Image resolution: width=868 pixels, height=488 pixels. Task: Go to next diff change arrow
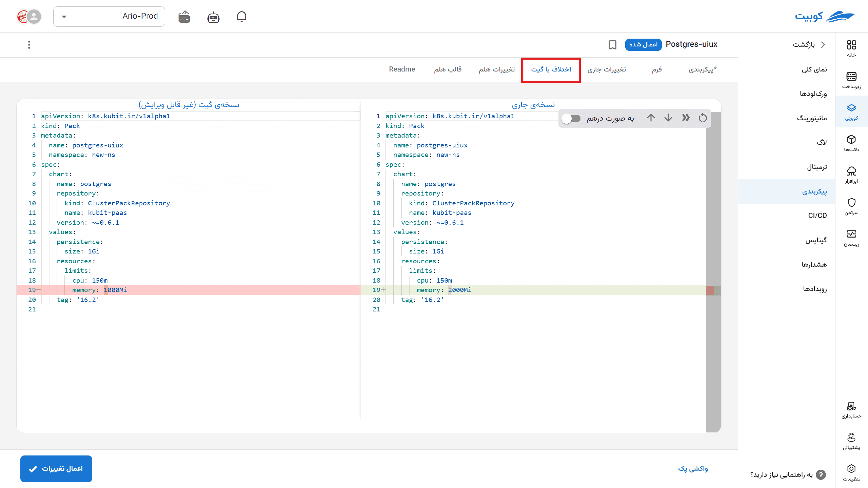[668, 118]
